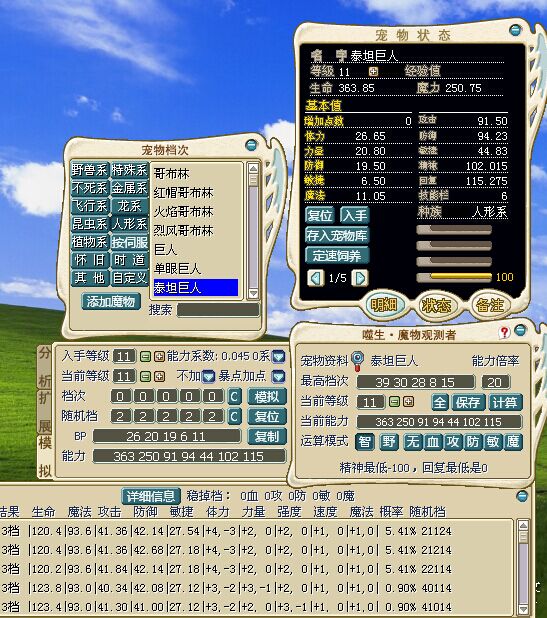Select the 特殊系 category

point(129,170)
